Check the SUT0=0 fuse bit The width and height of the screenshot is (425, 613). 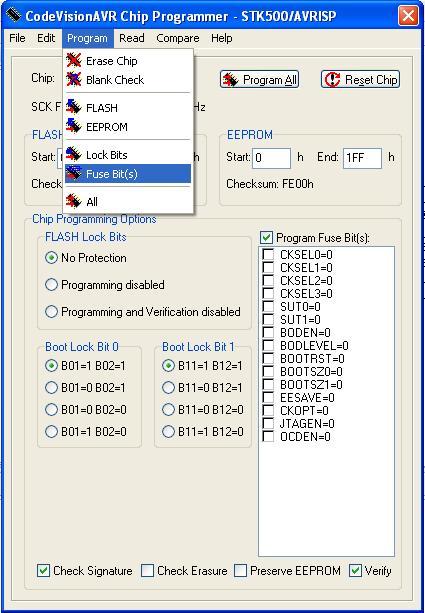pos(268,306)
